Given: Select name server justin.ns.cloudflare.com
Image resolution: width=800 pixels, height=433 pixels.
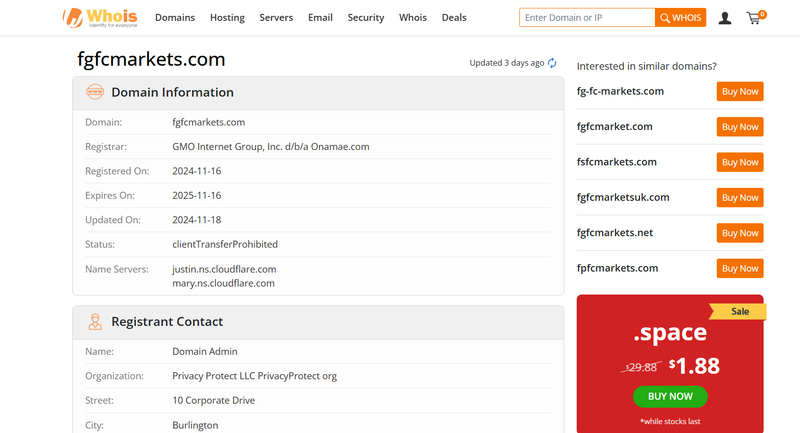Looking at the screenshot, I should (224, 269).
